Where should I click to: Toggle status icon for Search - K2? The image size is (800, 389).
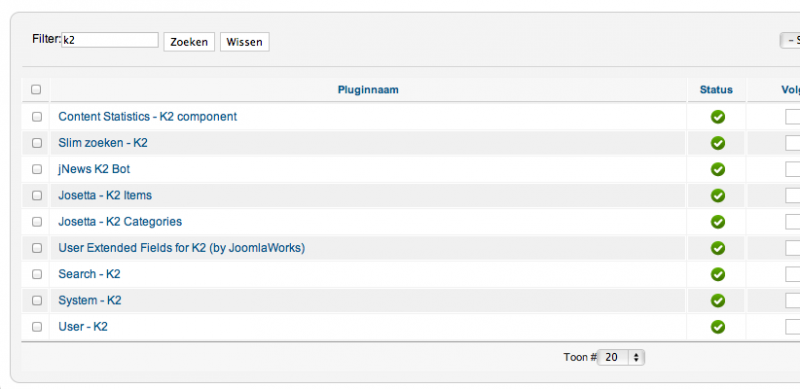(x=718, y=274)
